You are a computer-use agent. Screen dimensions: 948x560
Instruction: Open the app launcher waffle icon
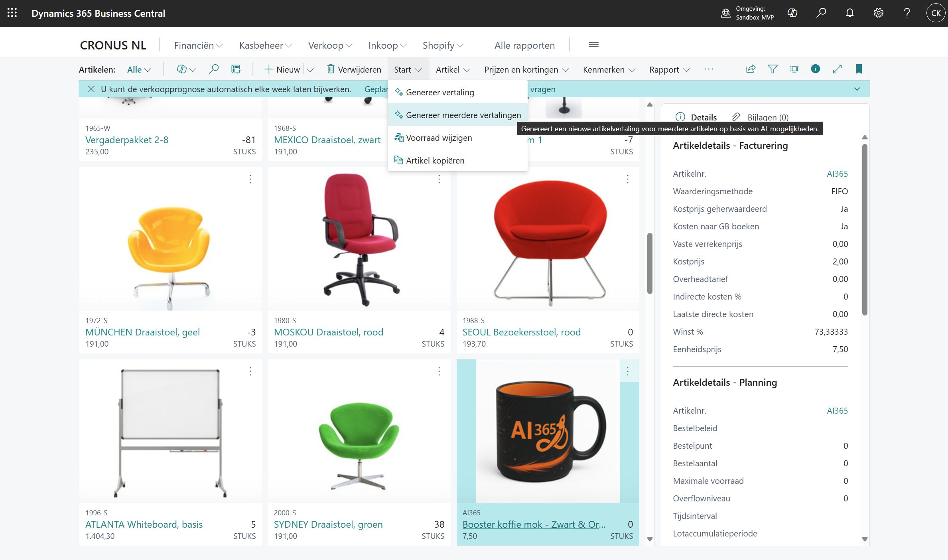point(12,13)
